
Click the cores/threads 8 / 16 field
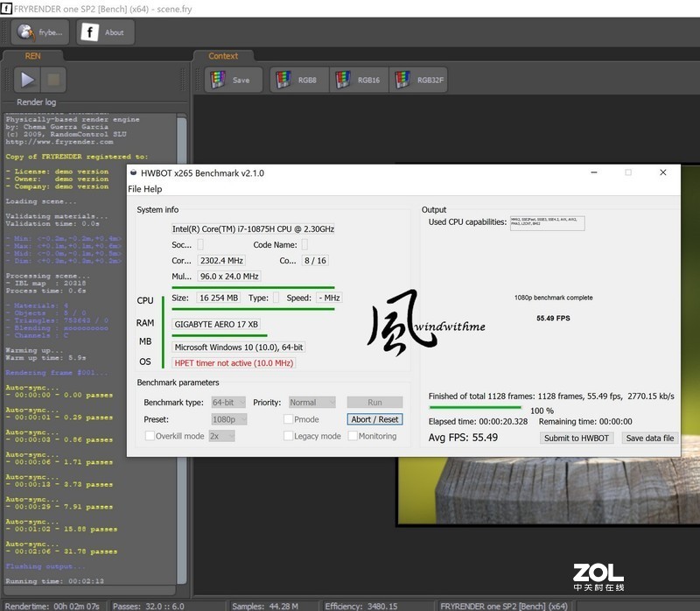click(x=315, y=260)
